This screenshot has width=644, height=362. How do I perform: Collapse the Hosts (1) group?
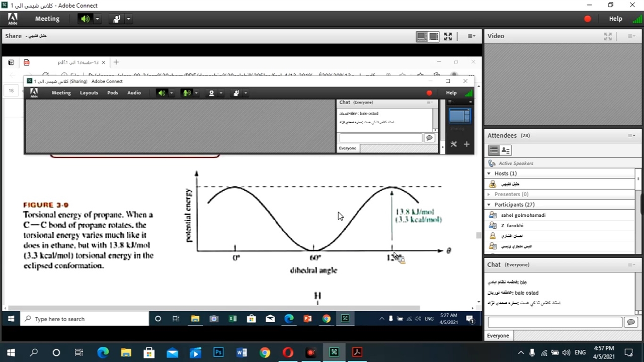click(x=489, y=173)
